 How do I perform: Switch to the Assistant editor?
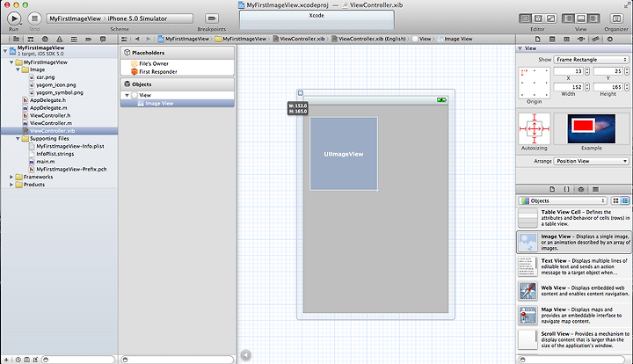click(x=538, y=18)
